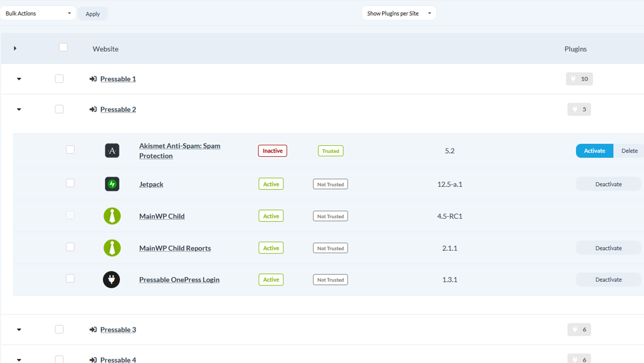644x363 pixels.
Task: Click Not Trusted label for Pressable OnePress Login
Action: [x=331, y=280]
